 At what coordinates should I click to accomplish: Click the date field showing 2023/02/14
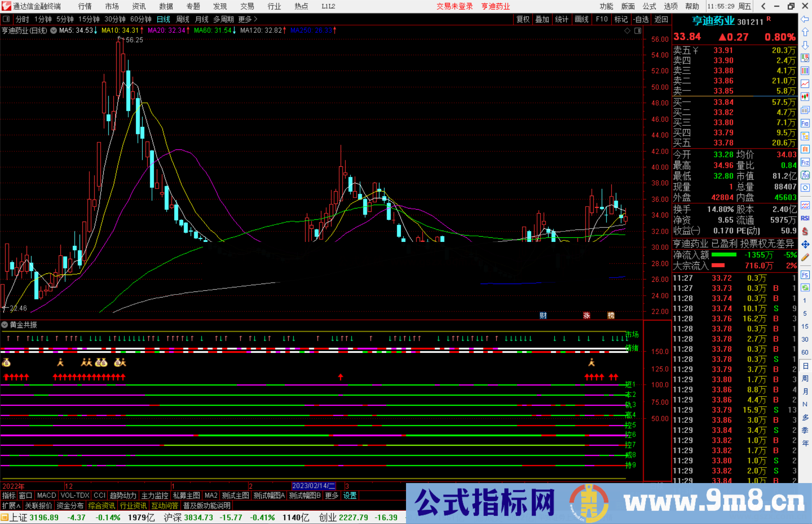314,486
